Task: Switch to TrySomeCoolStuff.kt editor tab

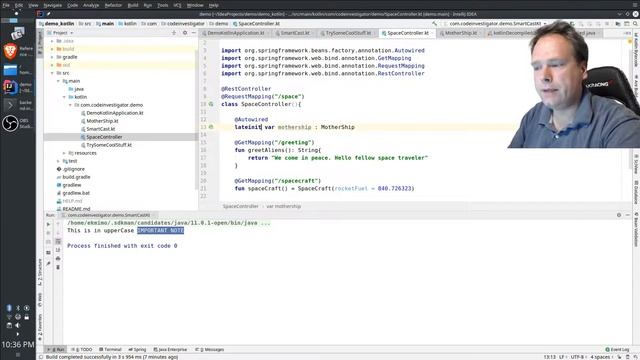Action: [348, 33]
